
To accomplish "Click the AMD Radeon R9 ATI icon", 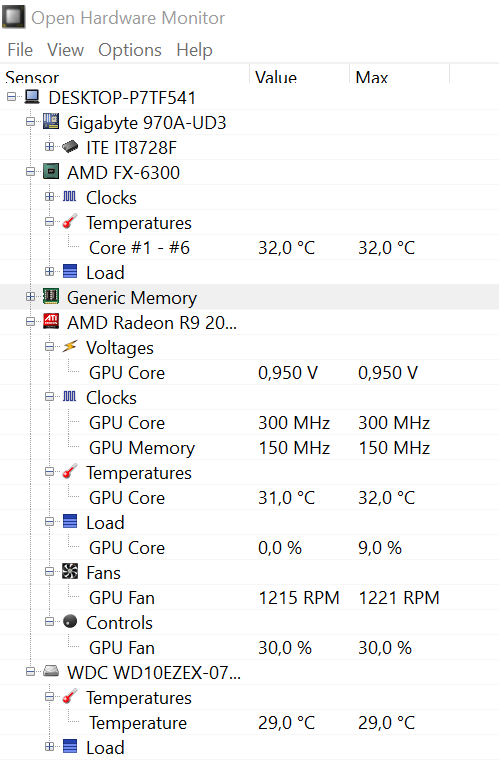I will click(x=51, y=322).
